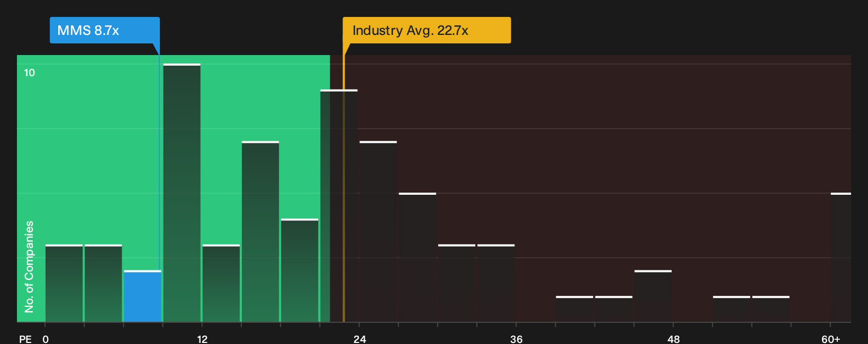Image resolution: width=868 pixels, height=344 pixels.
Task: Click the x-axis label 36
Action: coord(517,339)
